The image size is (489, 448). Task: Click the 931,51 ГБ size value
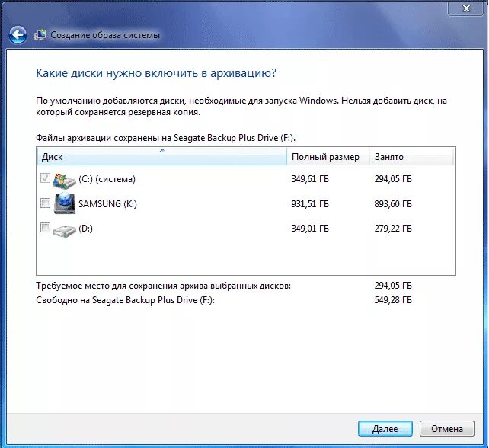point(310,203)
